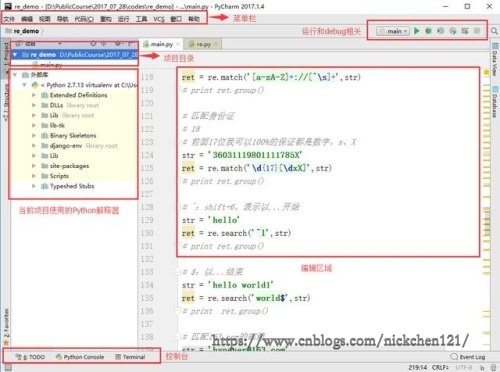The image size is (500, 372).
Task: Run main with coverage icon
Action: [440, 31]
